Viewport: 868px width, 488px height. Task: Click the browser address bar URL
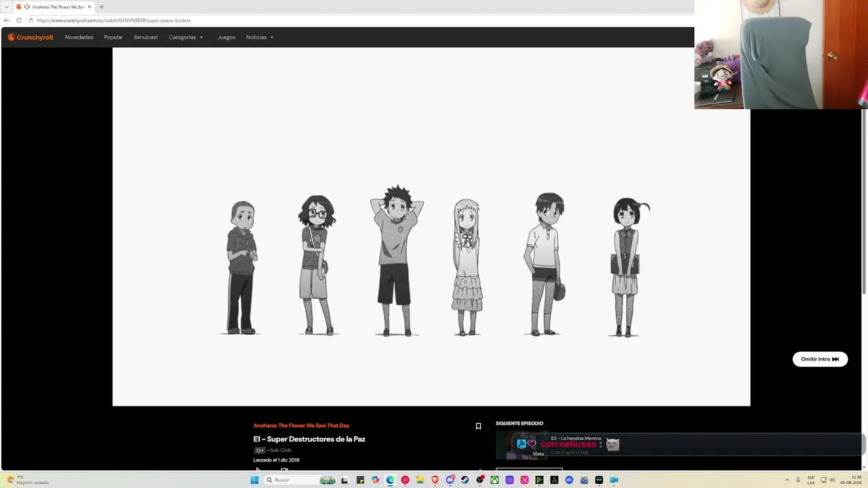[x=113, y=20]
